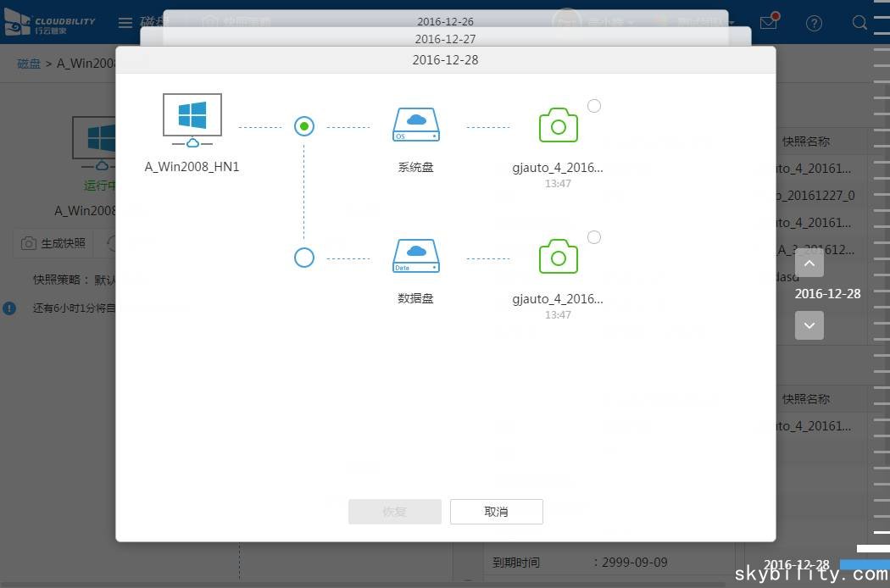Click the 2016-12-28 dialog title
Viewport: 890px width, 588px height.
446,59
